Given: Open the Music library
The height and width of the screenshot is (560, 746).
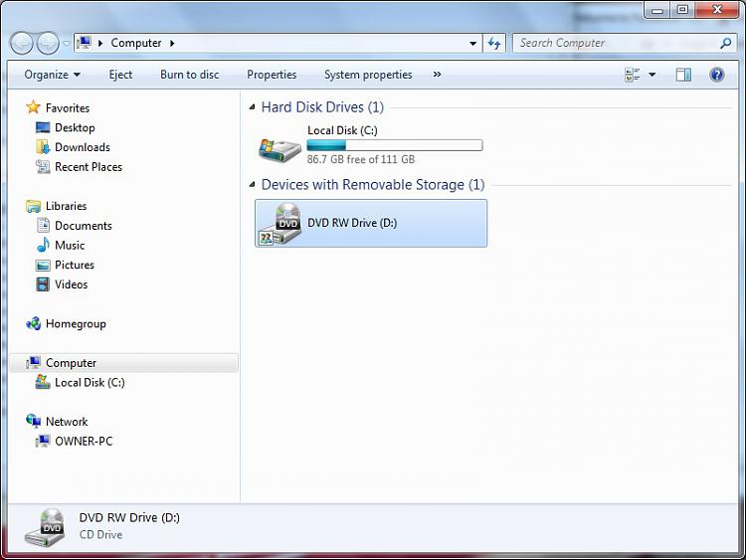Looking at the screenshot, I should (x=70, y=245).
